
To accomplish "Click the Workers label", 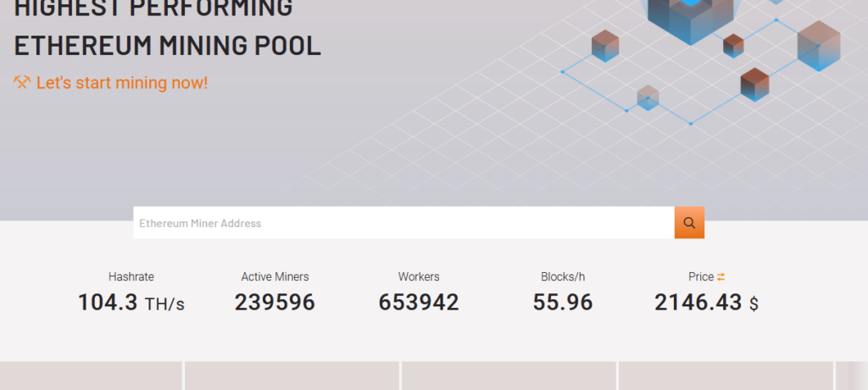I will pyautogui.click(x=419, y=276).
